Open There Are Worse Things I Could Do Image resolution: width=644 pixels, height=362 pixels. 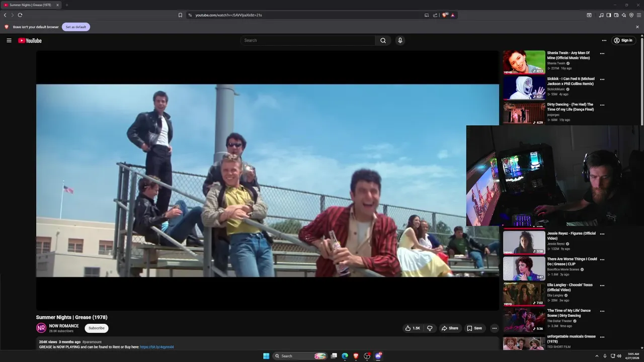[572, 261]
